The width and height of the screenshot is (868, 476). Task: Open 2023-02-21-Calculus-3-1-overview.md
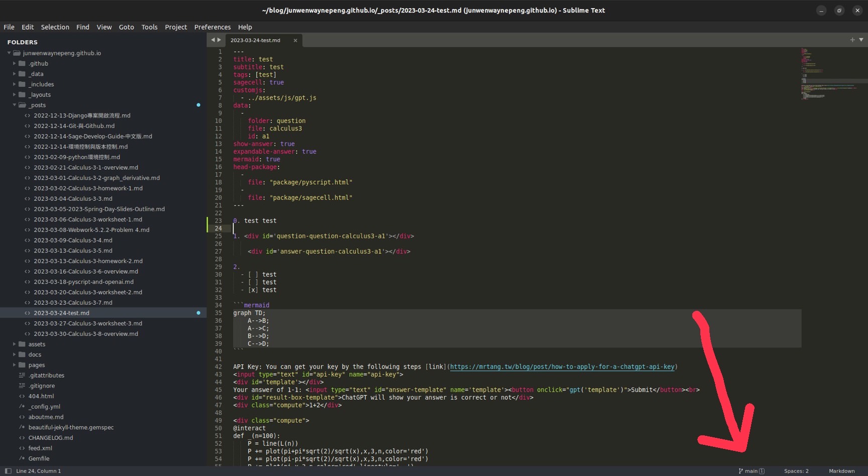(86, 168)
